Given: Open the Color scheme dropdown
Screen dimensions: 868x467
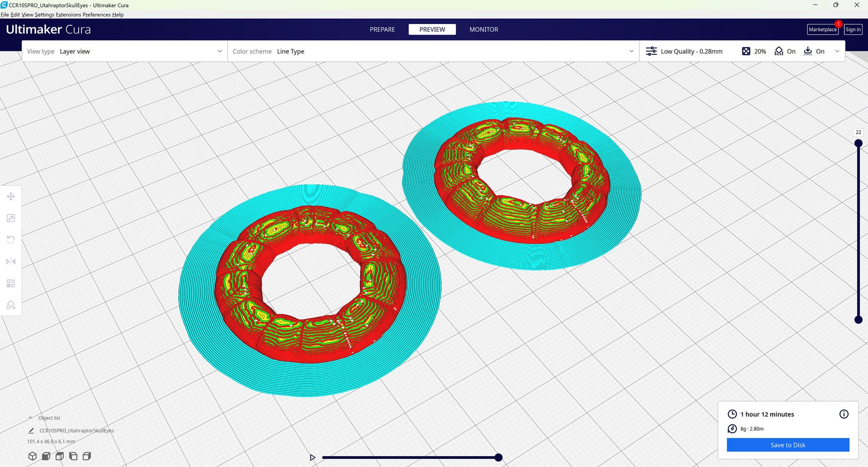Looking at the screenshot, I should click(433, 51).
